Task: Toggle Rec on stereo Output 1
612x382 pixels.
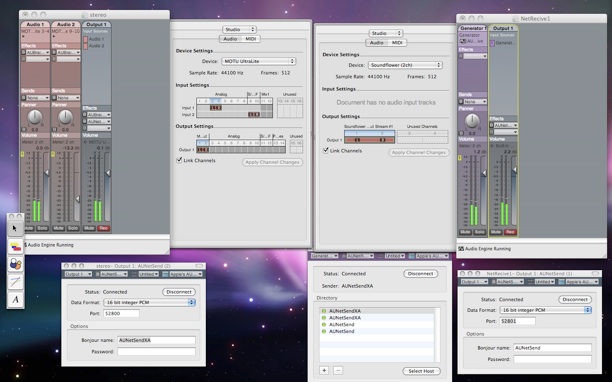Action: 103,228
